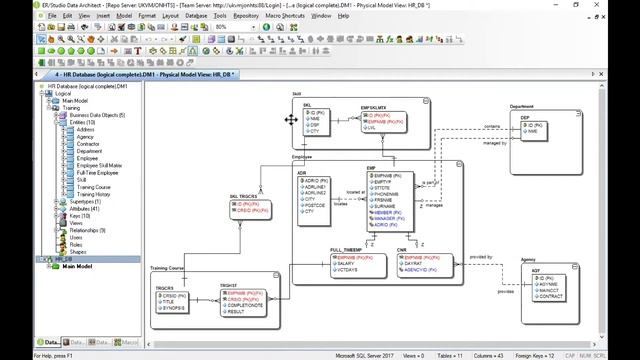Click 'Tables = 11' in status bar
Image resolution: width=640 pixels, height=360 pixels.
coord(450,356)
